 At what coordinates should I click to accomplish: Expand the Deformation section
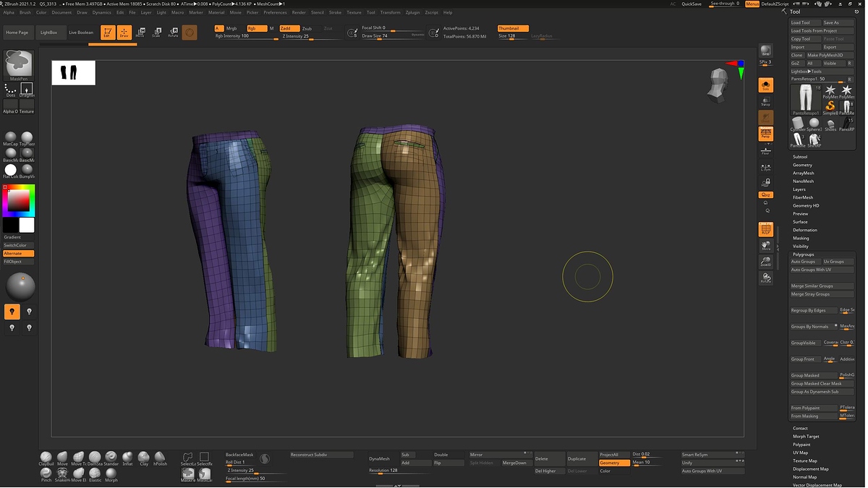tap(804, 230)
